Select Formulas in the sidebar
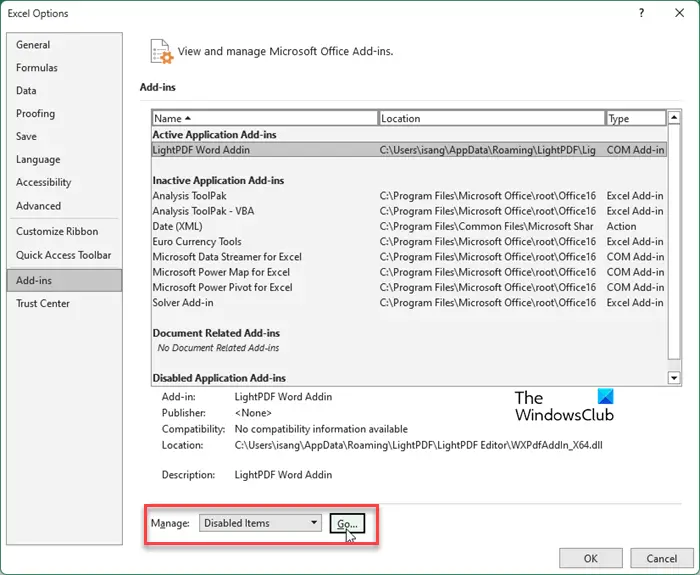Viewport: 700px width, 575px height. (64, 68)
